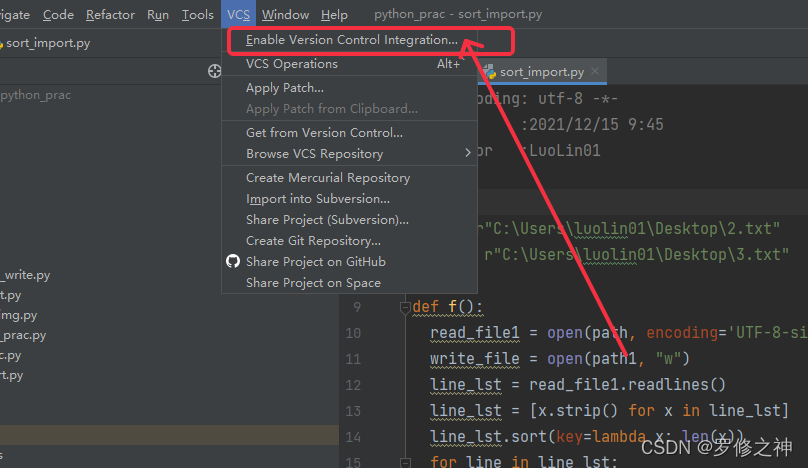Choose Import into Subversion...
Screen dimensions: 808x468
pyautogui.click(x=349, y=198)
